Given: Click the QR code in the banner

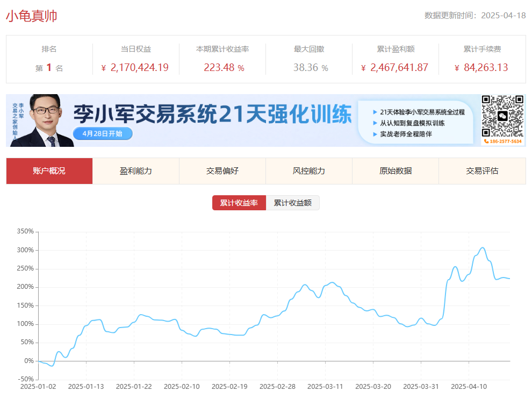Looking at the screenshot, I should pyautogui.click(x=502, y=116).
